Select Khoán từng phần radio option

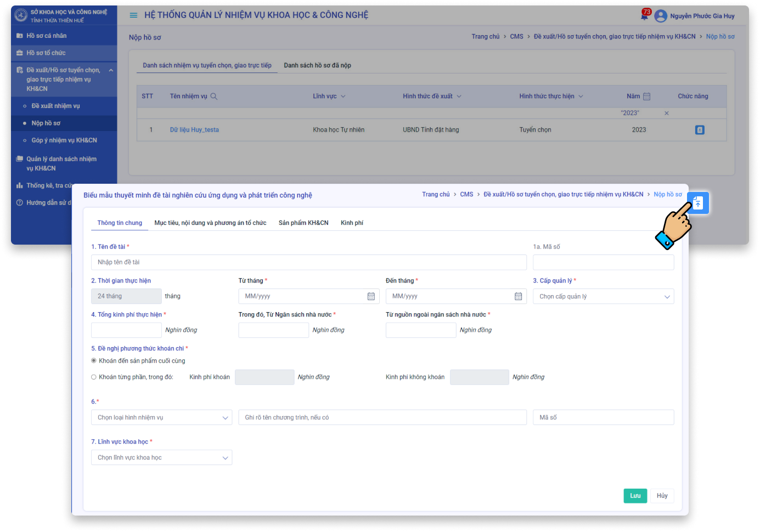[x=94, y=377]
